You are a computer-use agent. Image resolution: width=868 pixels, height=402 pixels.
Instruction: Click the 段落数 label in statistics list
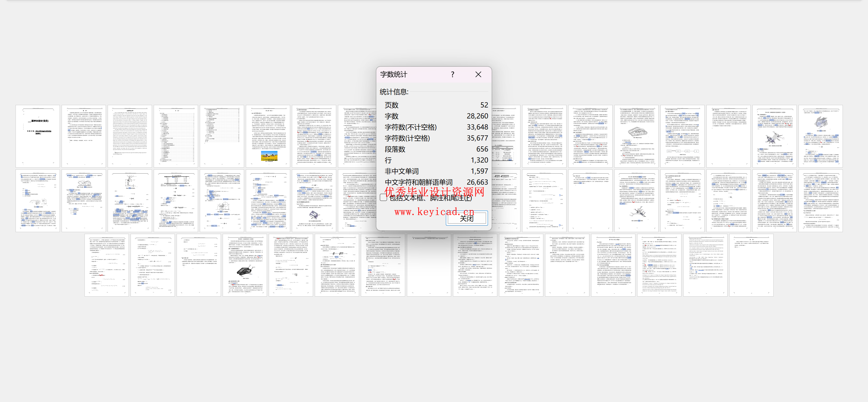click(395, 149)
